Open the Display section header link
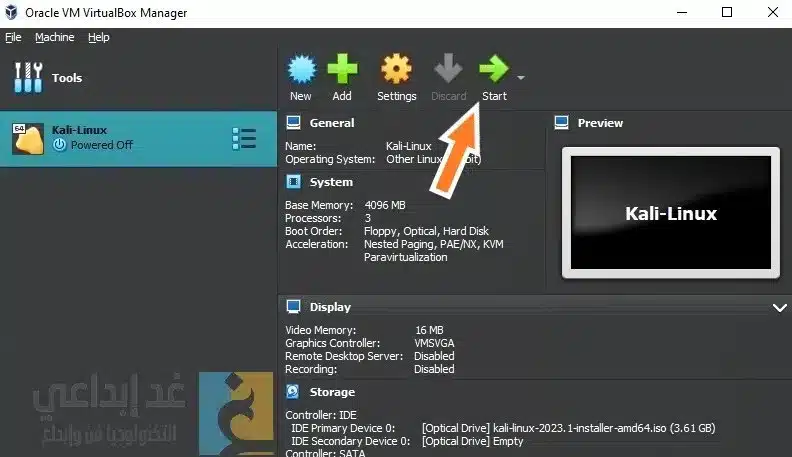 point(330,307)
